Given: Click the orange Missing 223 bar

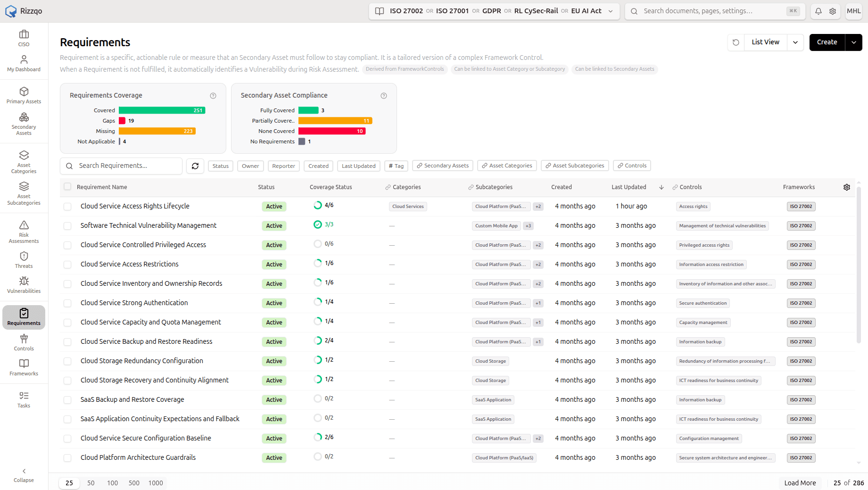Looking at the screenshot, I should [157, 131].
